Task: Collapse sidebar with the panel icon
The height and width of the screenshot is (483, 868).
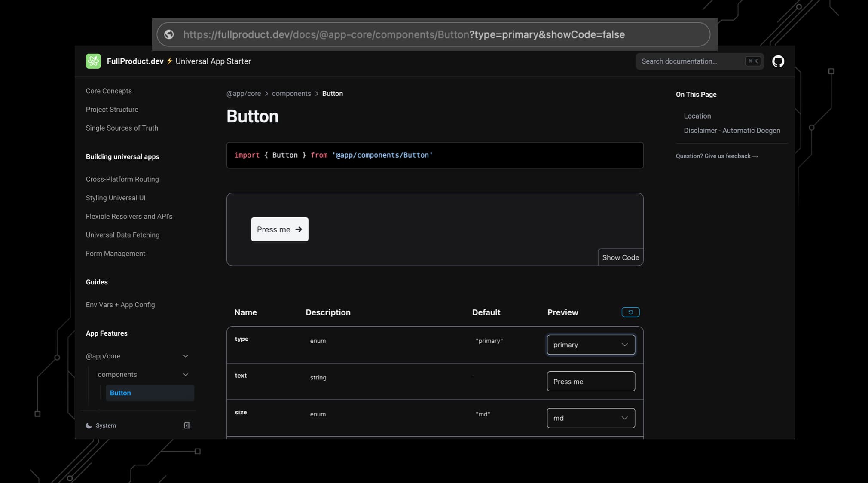Action: pos(187,425)
